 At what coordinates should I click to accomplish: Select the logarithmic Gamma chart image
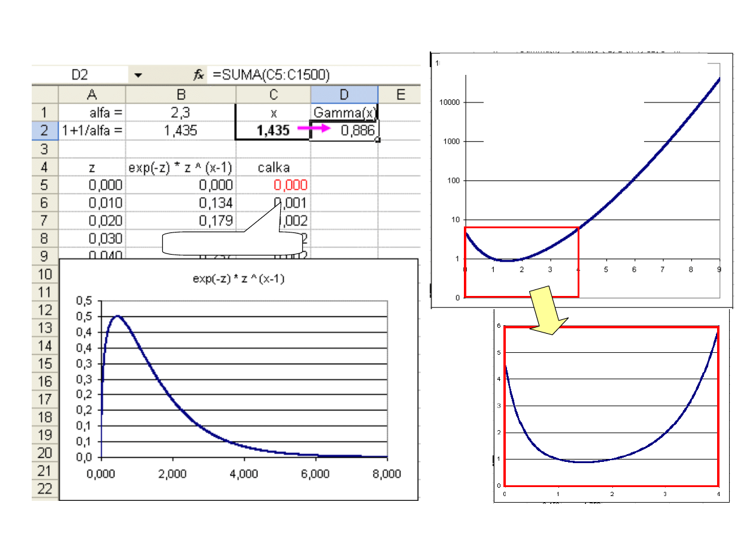click(x=581, y=179)
